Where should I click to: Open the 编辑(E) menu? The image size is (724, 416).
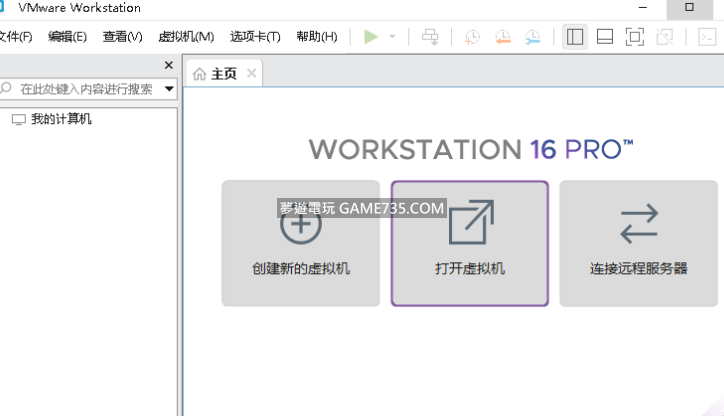[x=67, y=37]
